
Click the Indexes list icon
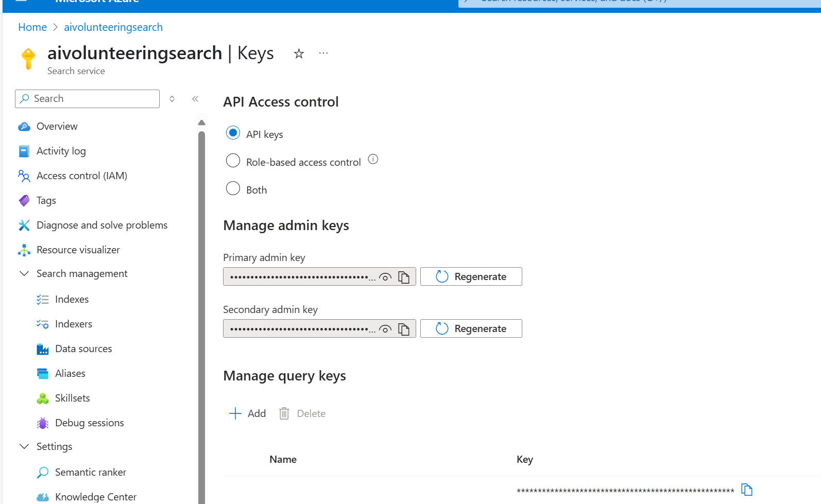[43, 300]
